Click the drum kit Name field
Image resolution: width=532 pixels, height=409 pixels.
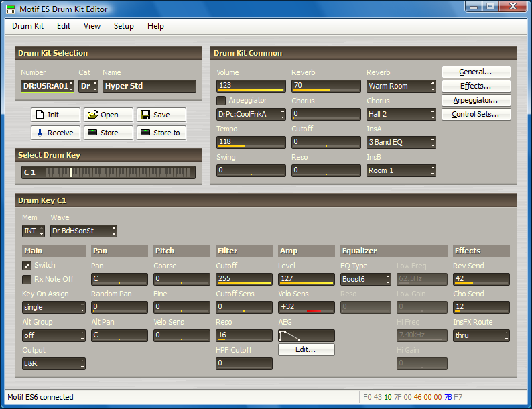point(149,86)
